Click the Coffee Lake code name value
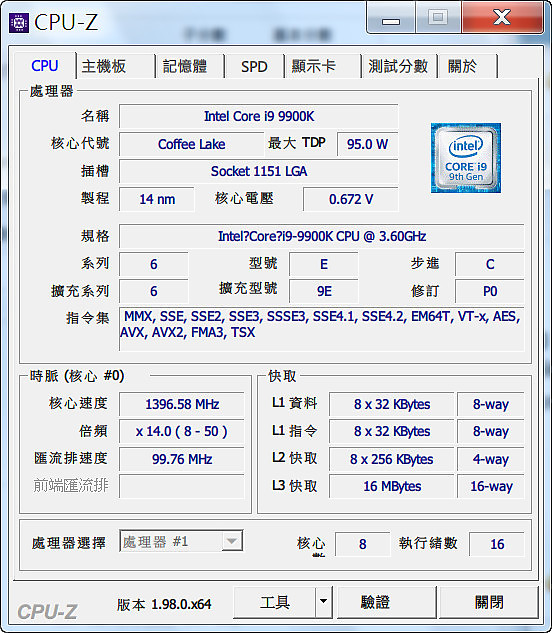The width and height of the screenshot is (552, 633). click(191, 144)
